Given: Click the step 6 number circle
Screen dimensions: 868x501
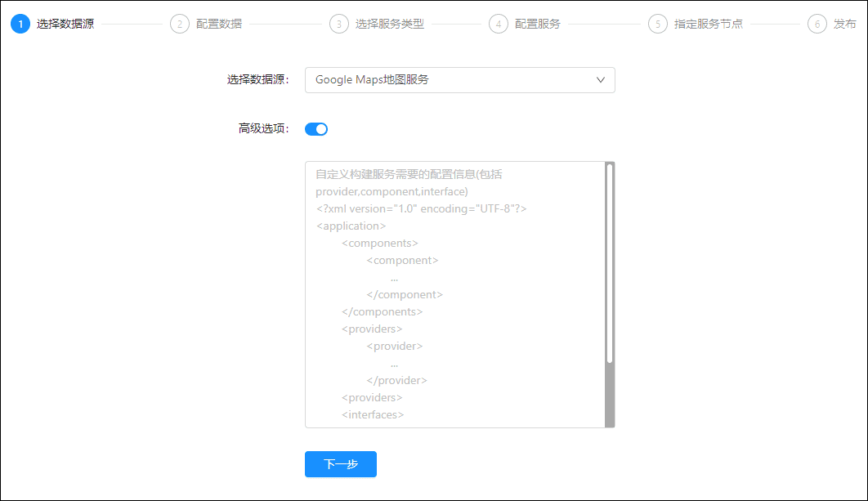Looking at the screenshot, I should (x=817, y=24).
